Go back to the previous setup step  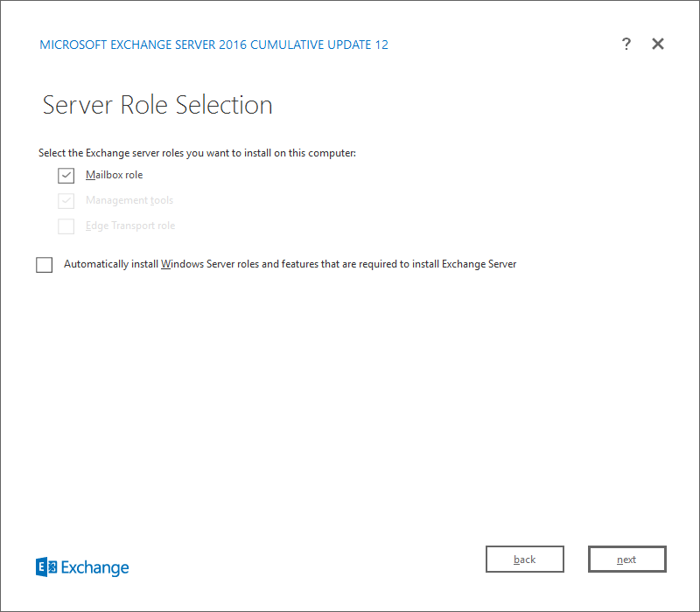[x=524, y=559]
